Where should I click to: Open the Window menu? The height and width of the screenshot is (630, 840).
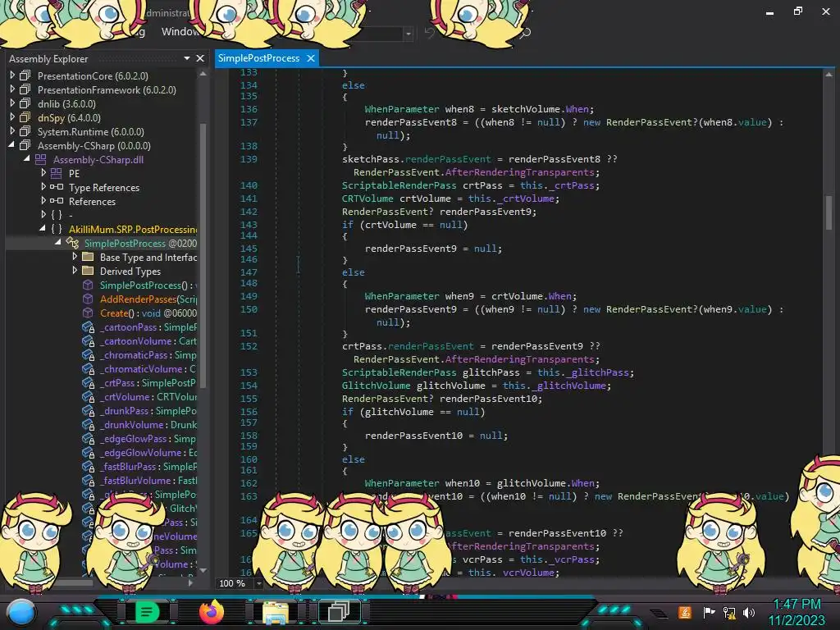pyautogui.click(x=180, y=32)
